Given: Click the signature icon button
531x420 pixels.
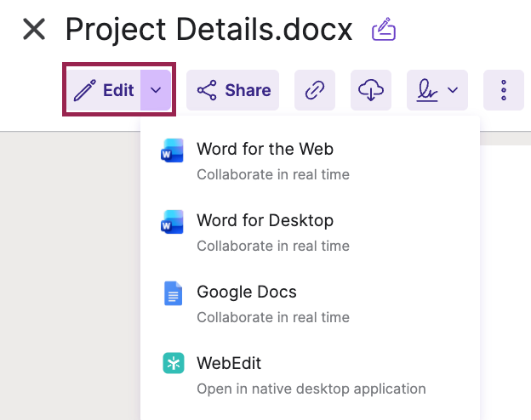Looking at the screenshot, I should (427, 90).
